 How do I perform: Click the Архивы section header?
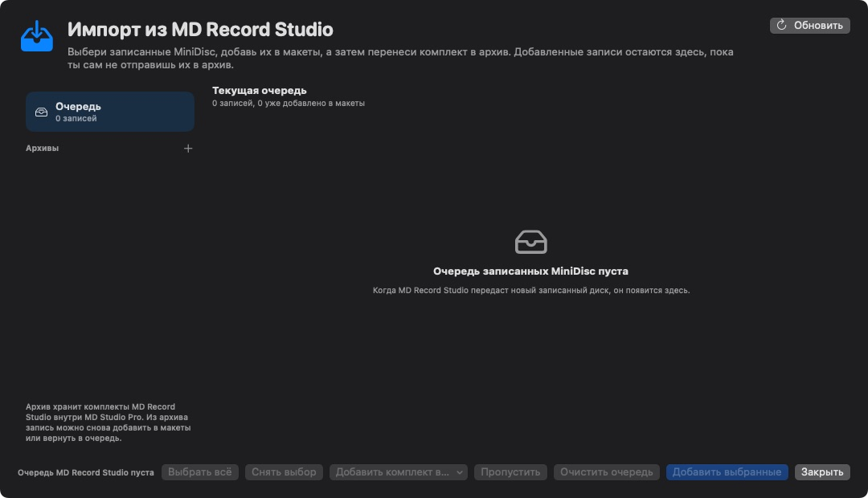point(42,149)
